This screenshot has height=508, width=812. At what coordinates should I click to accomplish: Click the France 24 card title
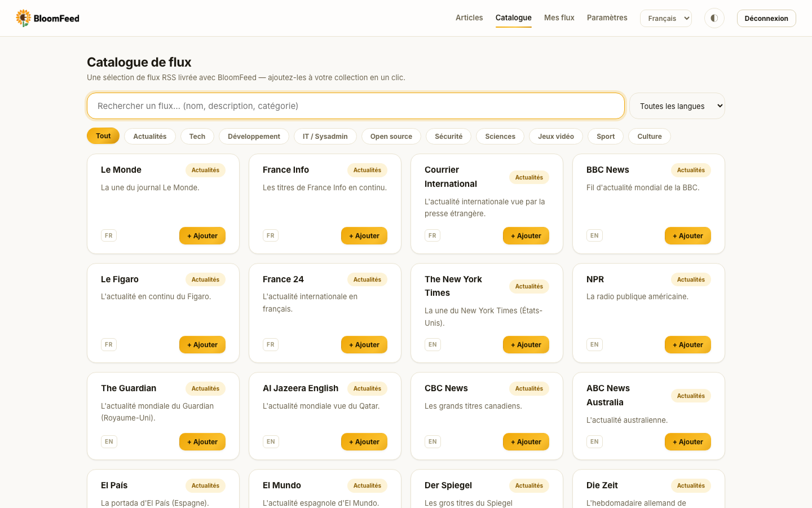click(283, 279)
